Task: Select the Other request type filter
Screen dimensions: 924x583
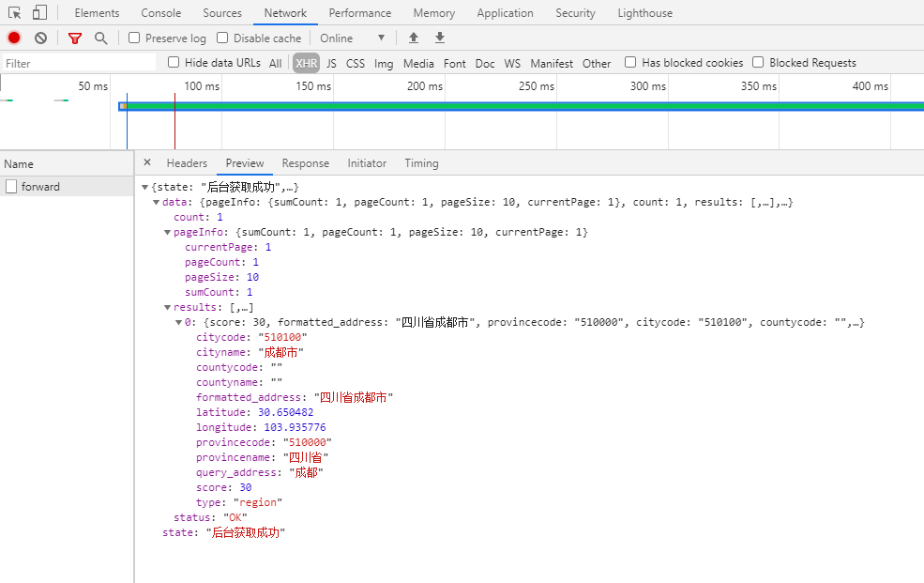Action: pyautogui.click(x=597, y=63)
